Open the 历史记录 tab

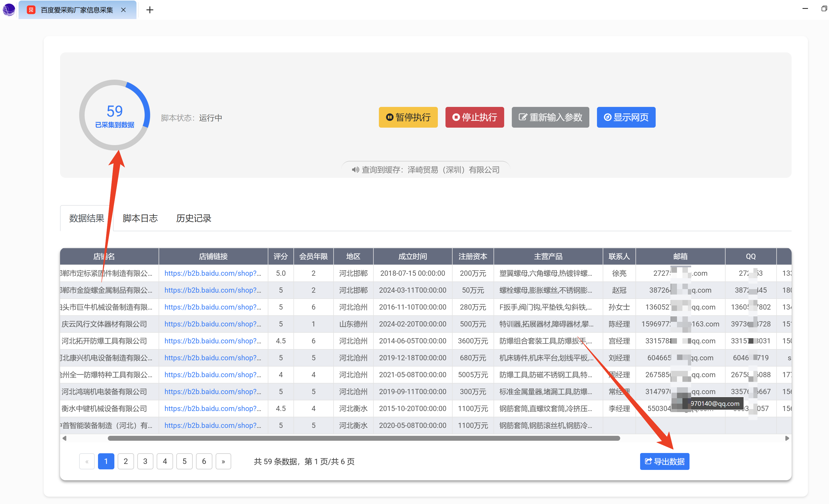pyautogui.click(x=194, y=218)
